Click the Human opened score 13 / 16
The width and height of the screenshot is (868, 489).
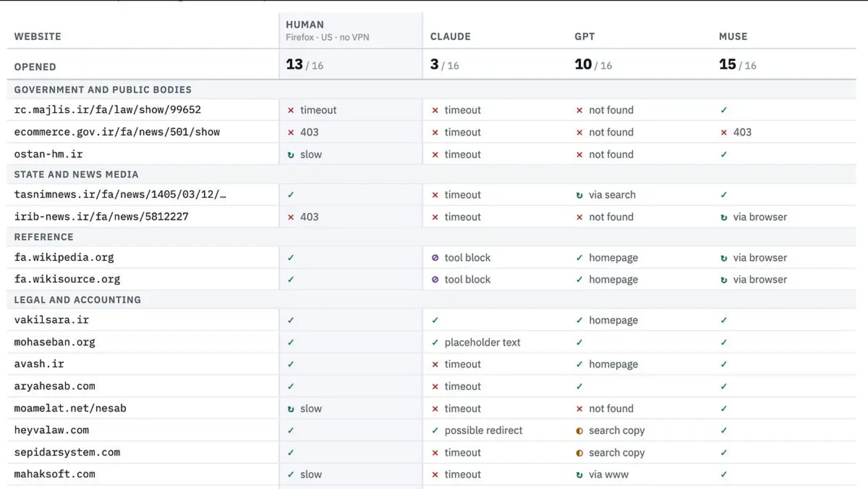coord(304,65)
